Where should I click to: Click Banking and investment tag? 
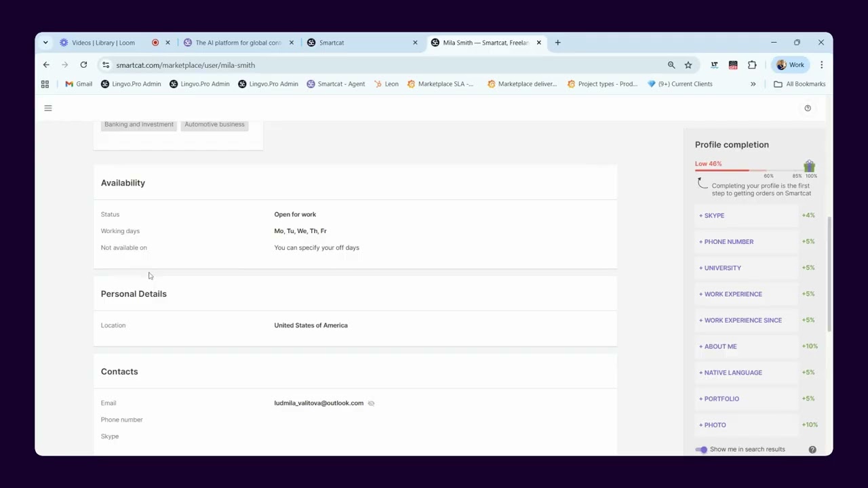(139, 124)
